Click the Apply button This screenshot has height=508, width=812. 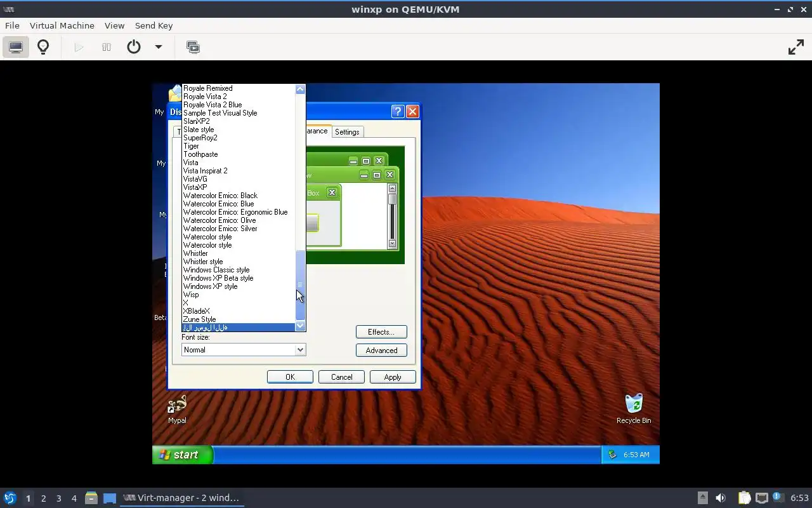(393, 377)
